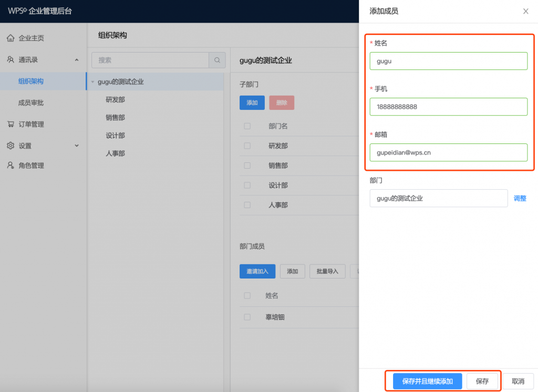This screenshot has width=538, height=392.
Task: Tick the 销售部 row checkbox
Action: (247, 166)
